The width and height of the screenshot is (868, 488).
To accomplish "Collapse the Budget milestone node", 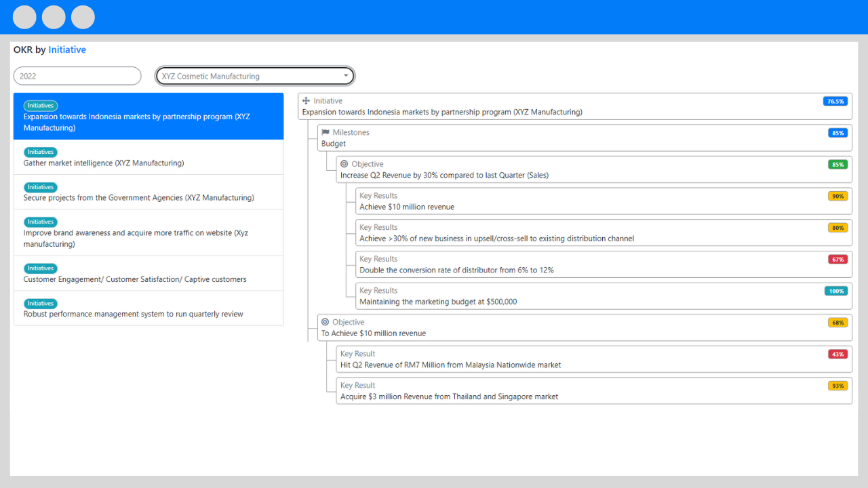I will [333, 144].
